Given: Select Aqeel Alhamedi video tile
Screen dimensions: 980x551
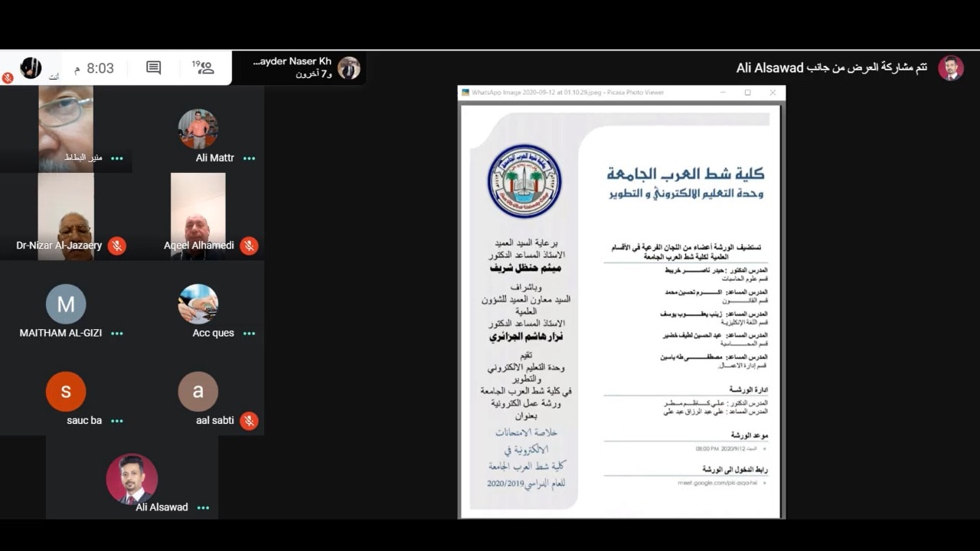Looking at the screenshot, I should click(x=198, y=217).
